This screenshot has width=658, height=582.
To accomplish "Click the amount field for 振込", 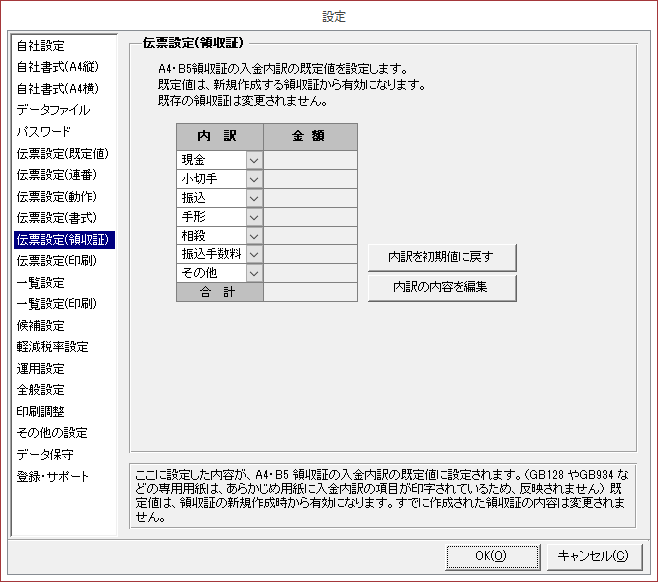I will (311, 198).
